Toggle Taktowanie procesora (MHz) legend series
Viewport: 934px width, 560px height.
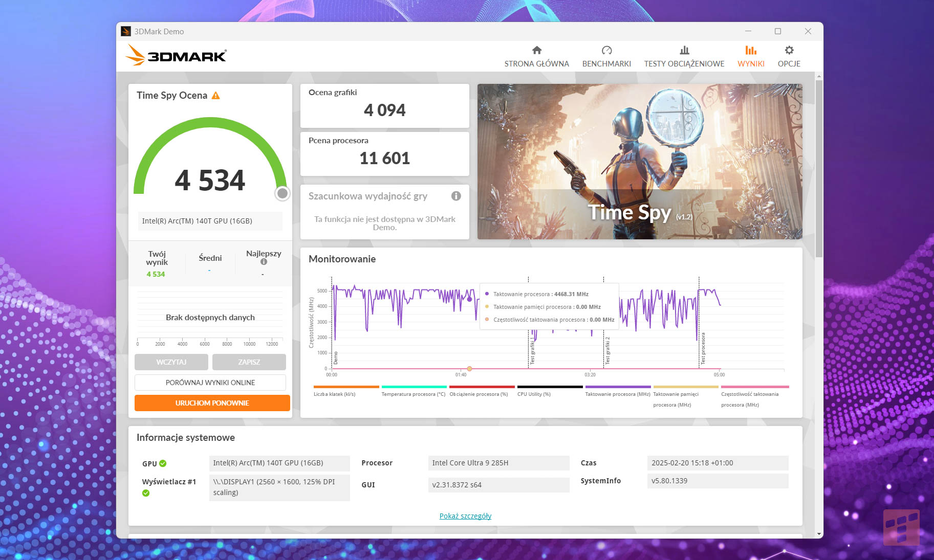click(618, 391)
